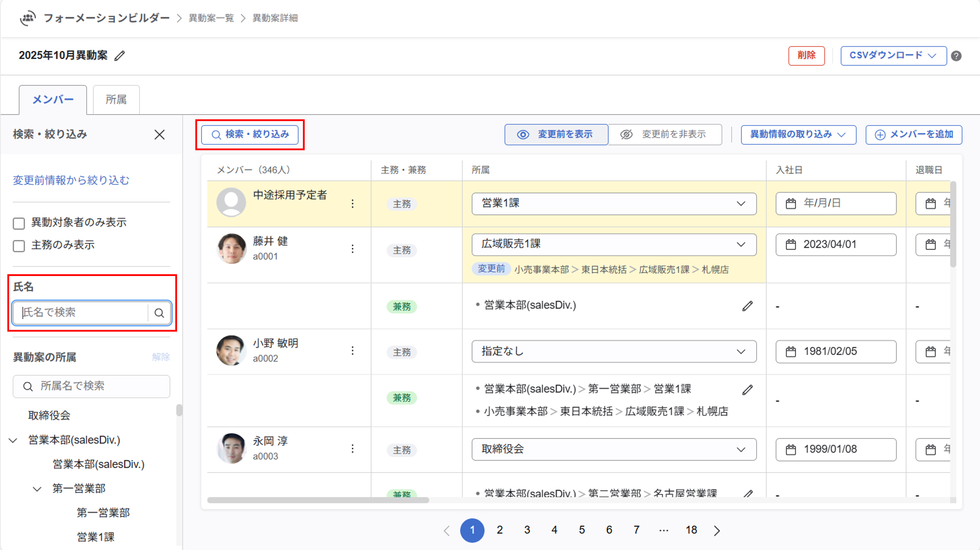Click the pencil icon beside 2025年10月異動案 title
The height and width of the screenshot is (550, 980).
[120, 56]
